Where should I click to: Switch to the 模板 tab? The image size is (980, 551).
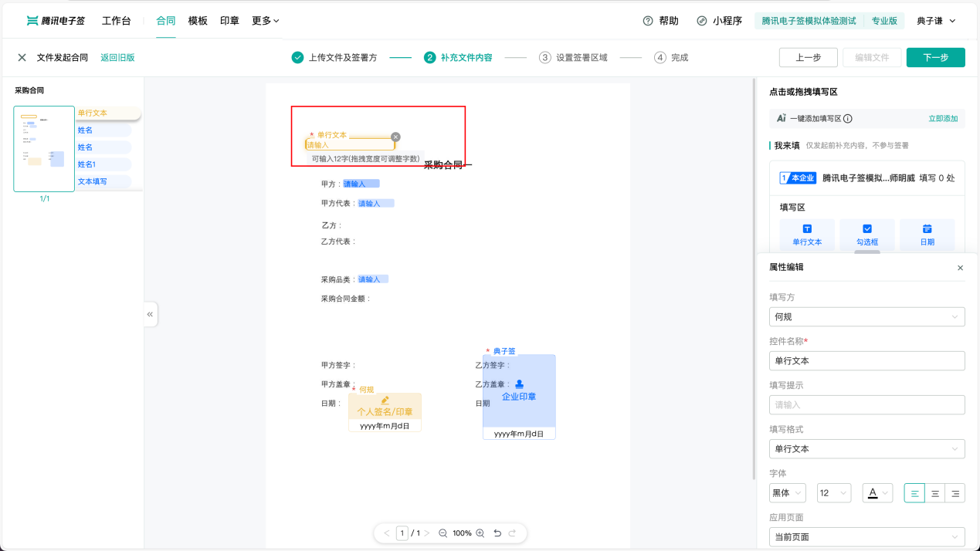198,21
